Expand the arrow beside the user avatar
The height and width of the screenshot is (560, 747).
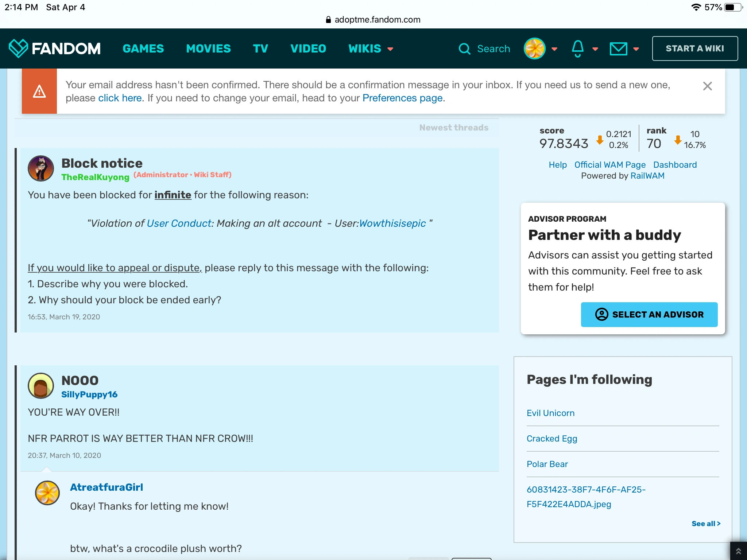click(x=554, y=49)
